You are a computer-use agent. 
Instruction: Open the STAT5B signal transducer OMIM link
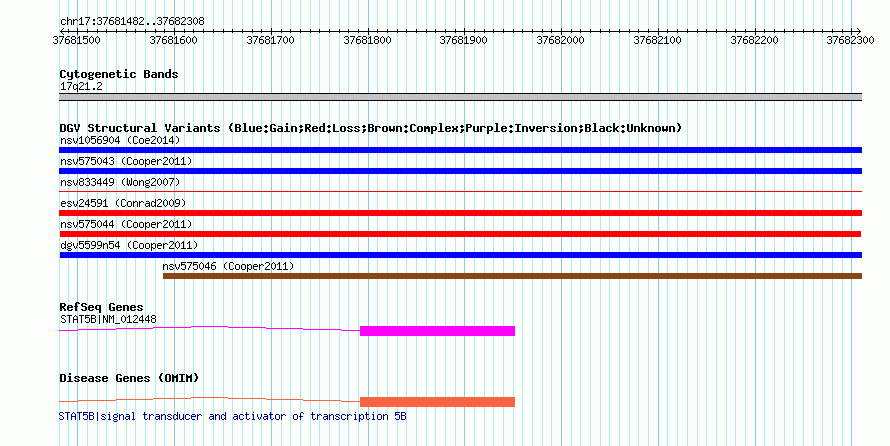(x=233, y=416)
